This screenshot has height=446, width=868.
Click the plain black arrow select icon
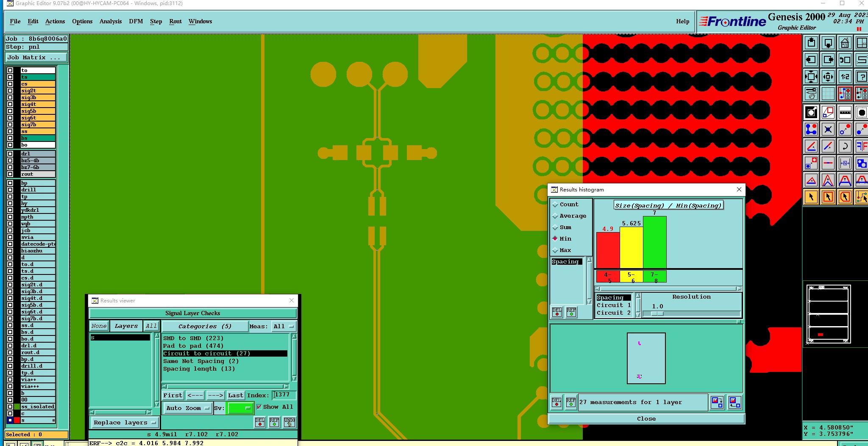coord(811,197)
